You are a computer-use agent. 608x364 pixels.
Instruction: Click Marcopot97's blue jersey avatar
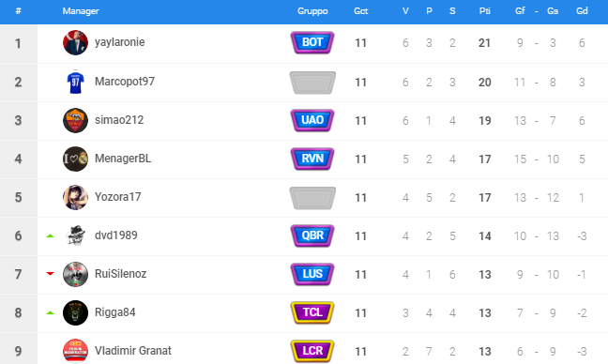pos(75,82)
